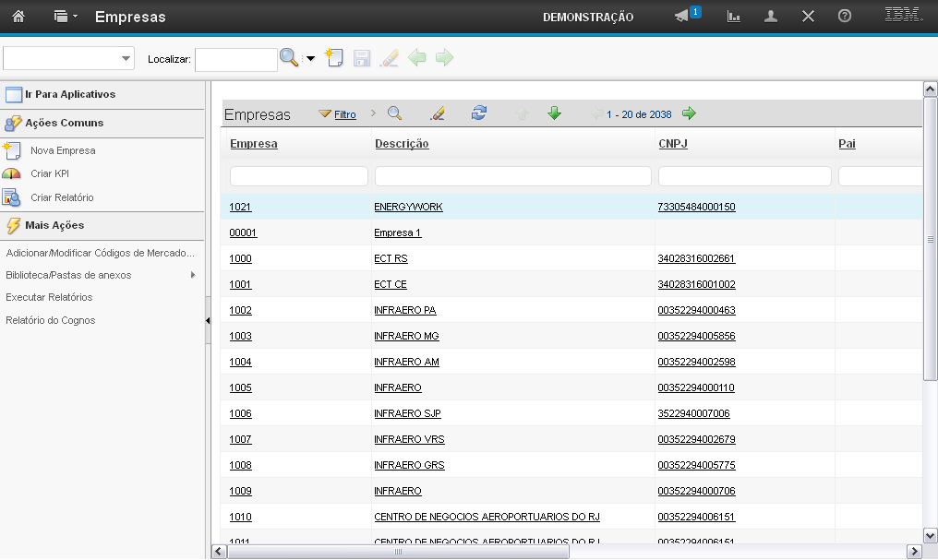Open the reports chart icon in header
This screenshot has height=560, width=938.
coord(734,17)
